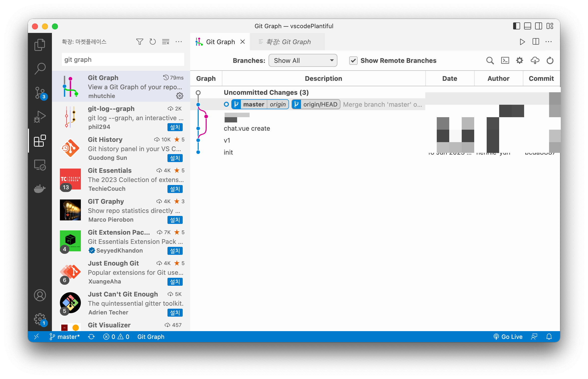Filter extensions using the funnel icon
Viewport: 588px width, 379px height.
[x=140, y=42]
